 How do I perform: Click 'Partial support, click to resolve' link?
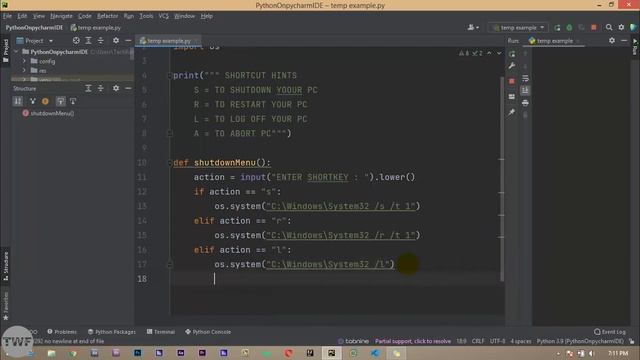pos(413,341)
